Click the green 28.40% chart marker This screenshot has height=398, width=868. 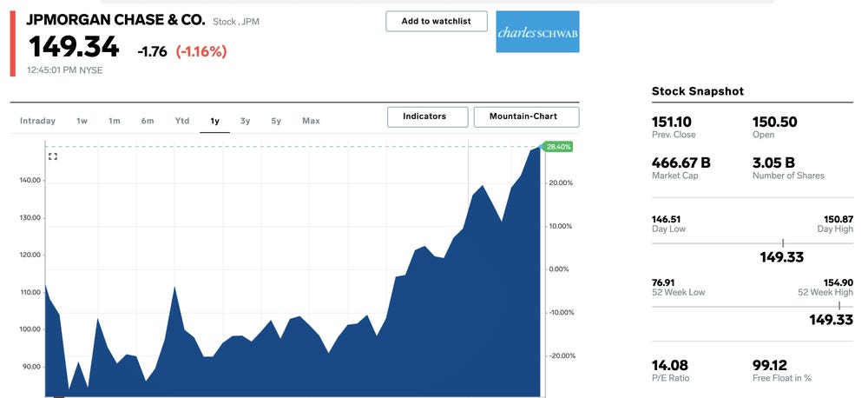click(558, 147)
